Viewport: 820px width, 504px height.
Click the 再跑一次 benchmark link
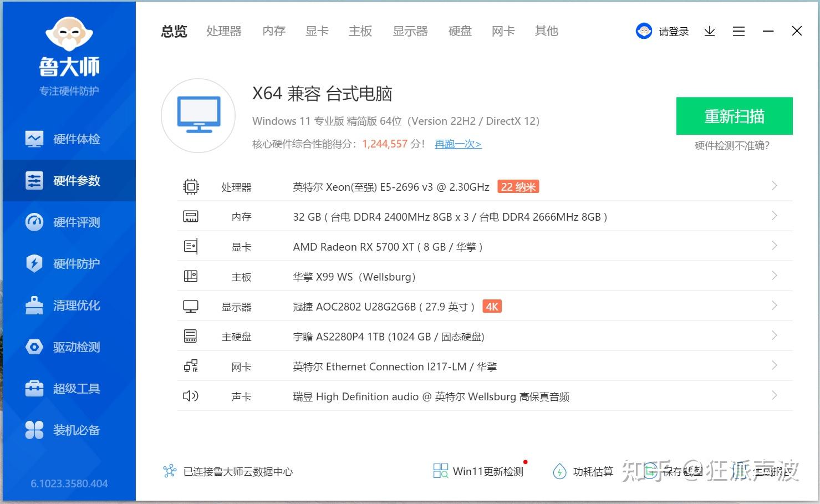pos(457,144)
